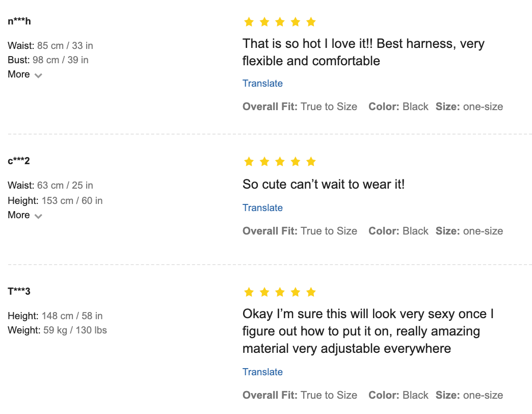Click Size: one-size in T***3's review
Screen dimensions: 532x414
(x=469, y=396)
